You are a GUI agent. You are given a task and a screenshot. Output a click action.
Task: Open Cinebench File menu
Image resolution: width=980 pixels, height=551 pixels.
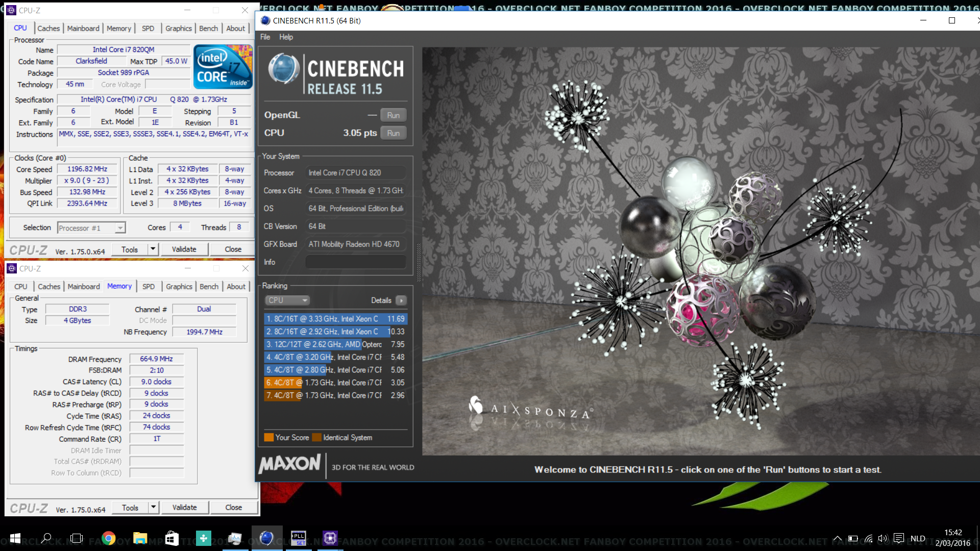[x=265, y=37]
